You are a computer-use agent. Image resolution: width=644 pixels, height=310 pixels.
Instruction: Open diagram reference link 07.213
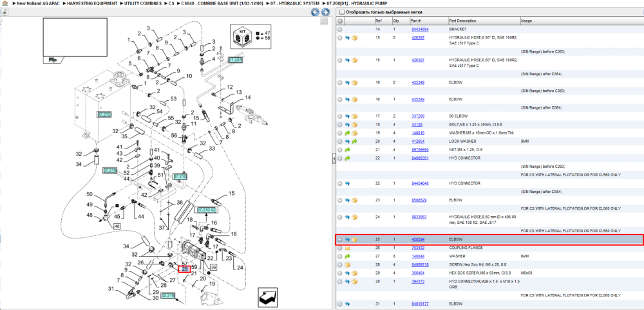[x=104, y=114]
